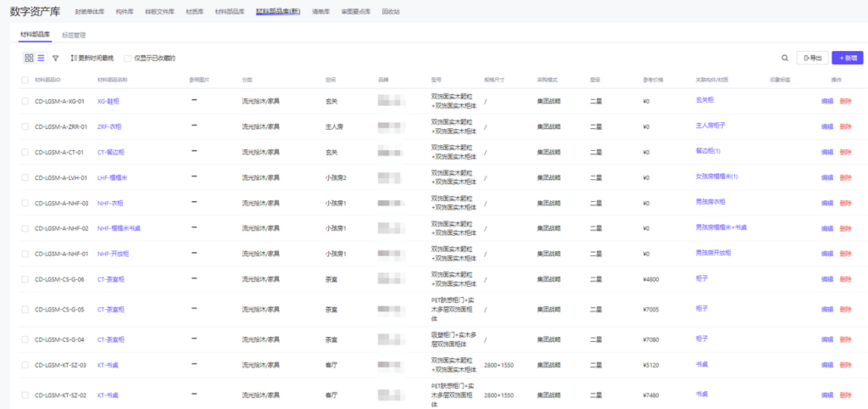Check the row CD-LGSM-A-XG-01 checkbox
This screenshot has width=868, height=409.
(25, 101)
